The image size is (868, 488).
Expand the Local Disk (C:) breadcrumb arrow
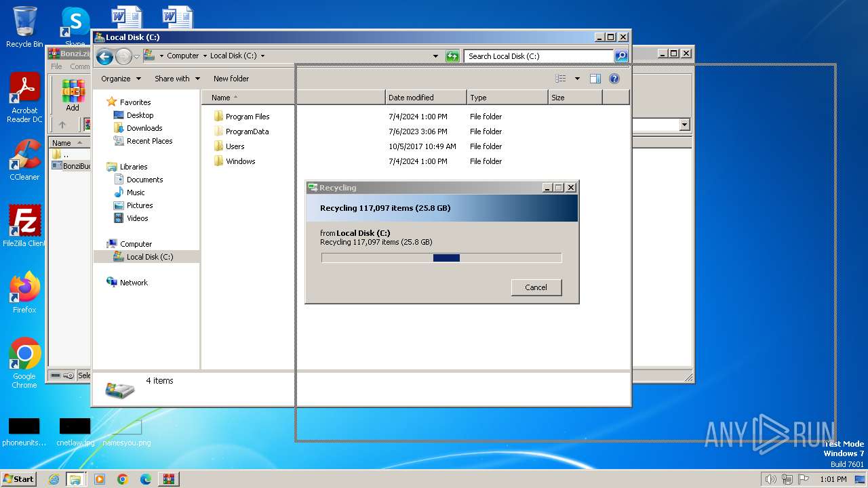[x=262, y=56]
